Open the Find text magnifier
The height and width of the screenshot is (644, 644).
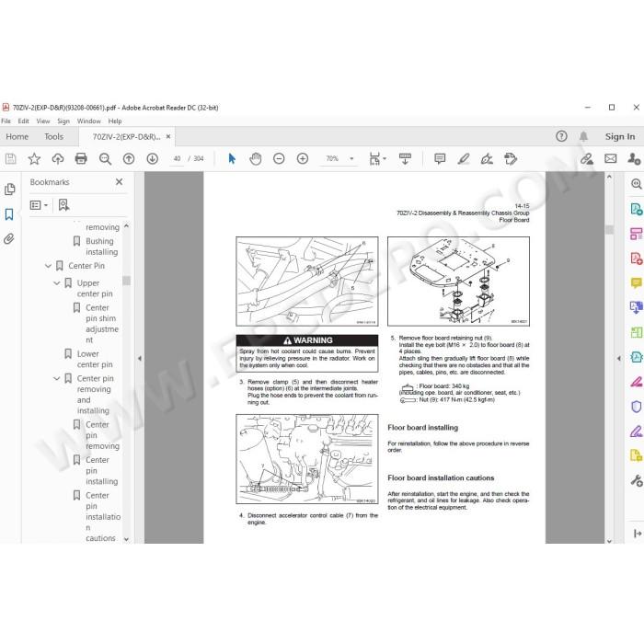pyautogui.click(x=105, y=158)
